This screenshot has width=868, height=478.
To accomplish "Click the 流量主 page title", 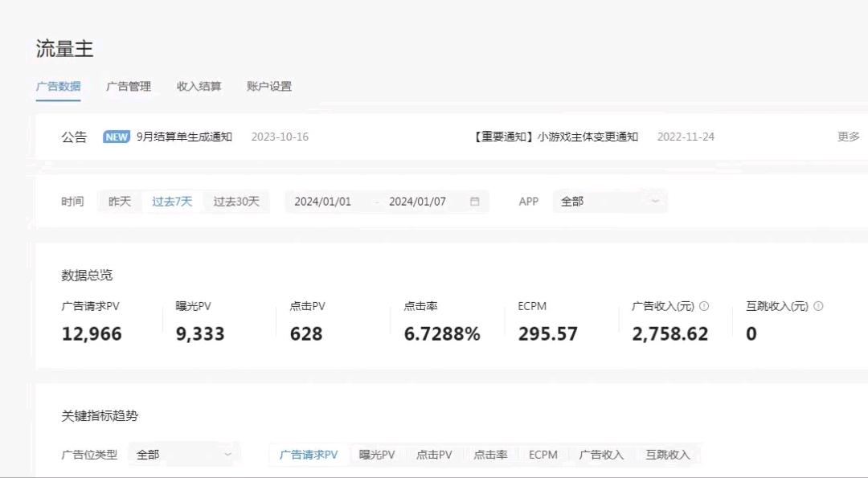I will (x=65, y=49).
